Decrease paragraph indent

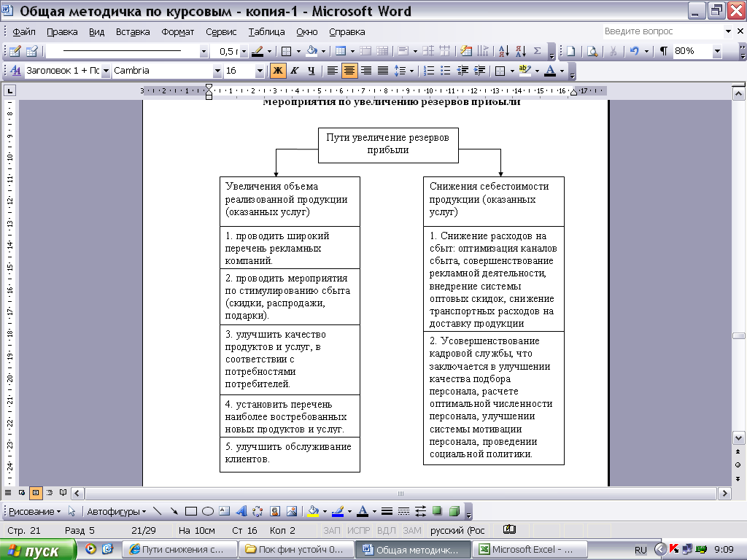462,71
